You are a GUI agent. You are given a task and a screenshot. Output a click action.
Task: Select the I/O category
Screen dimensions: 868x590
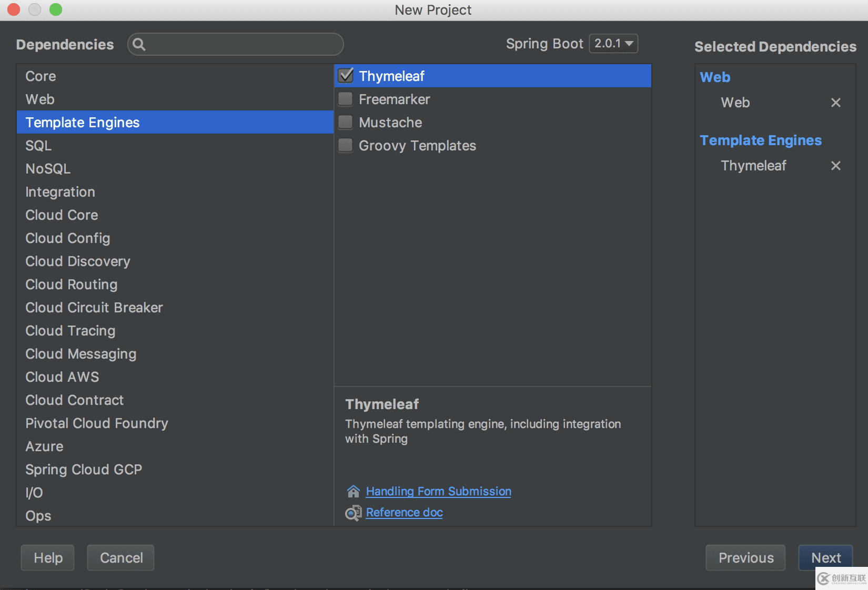(175, 493)
